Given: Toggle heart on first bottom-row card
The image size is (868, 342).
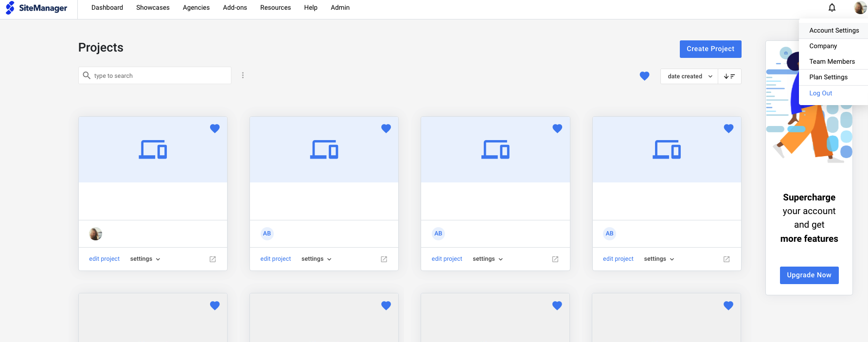Looking at the screenshot, I should [x=215, y=306].
